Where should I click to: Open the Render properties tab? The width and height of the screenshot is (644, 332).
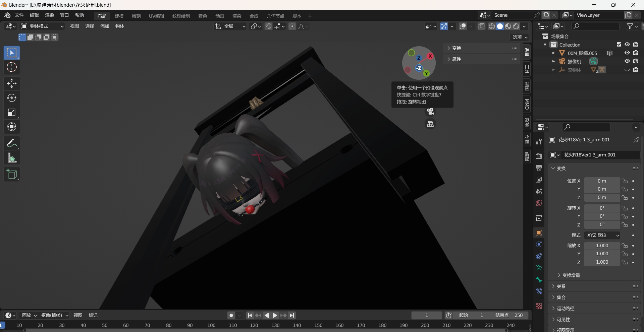coord(539,156)
